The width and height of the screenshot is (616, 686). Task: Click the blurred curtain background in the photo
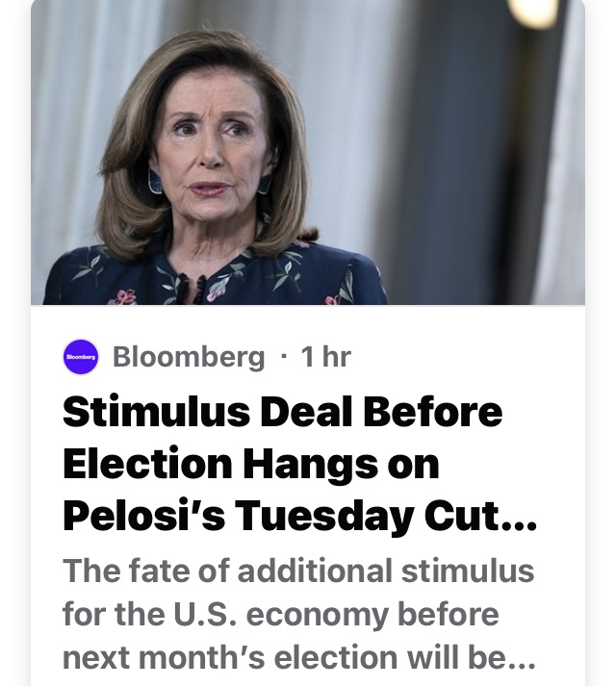(452, 144)
